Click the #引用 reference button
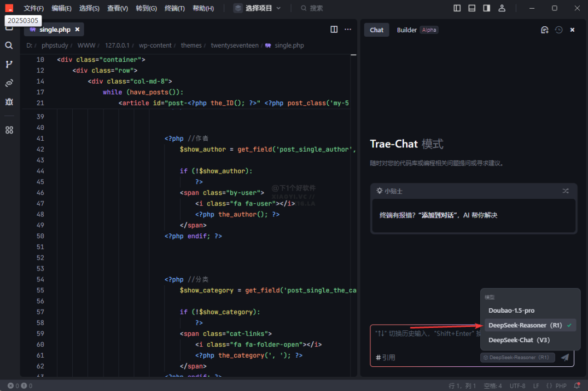The image size is (588, 391). coord(386,358)
